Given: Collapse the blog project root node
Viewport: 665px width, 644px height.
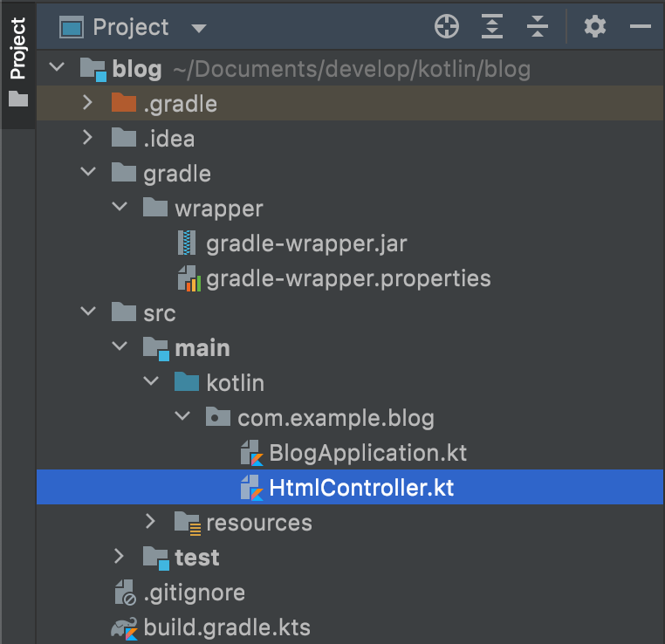Looking at the screenshot, I should [x=57, y=67].
